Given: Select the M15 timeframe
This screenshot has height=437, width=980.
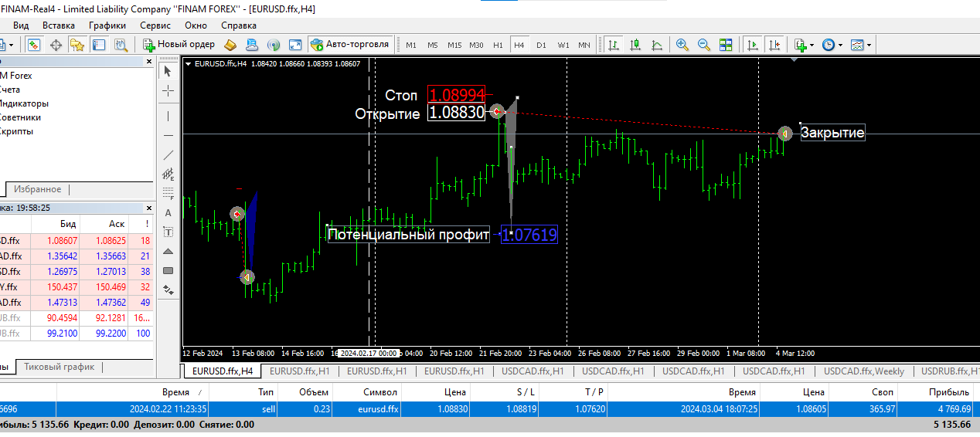Looking at the screenshot, I should click(x=454, y=45).
